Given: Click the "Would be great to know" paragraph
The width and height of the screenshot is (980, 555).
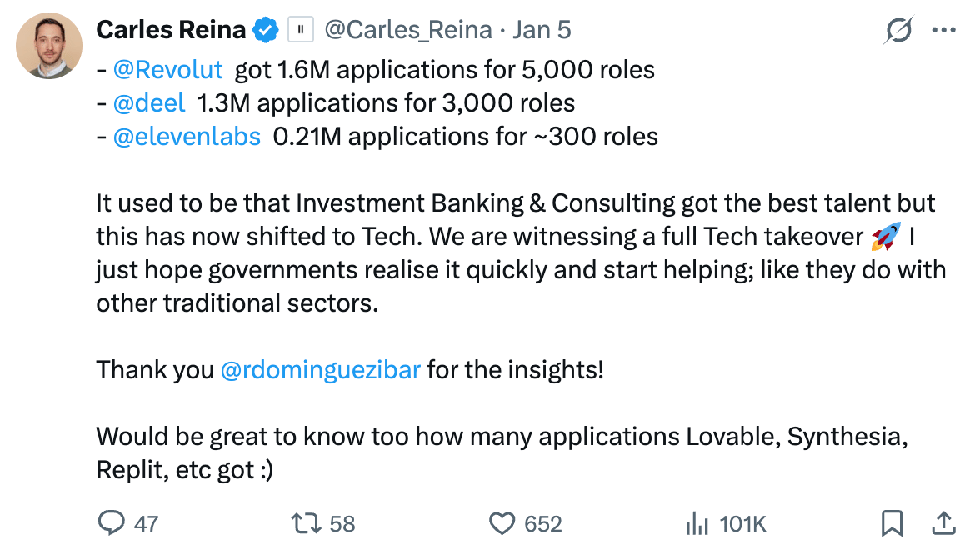Looking at the screenshot, I should [500, 452].
